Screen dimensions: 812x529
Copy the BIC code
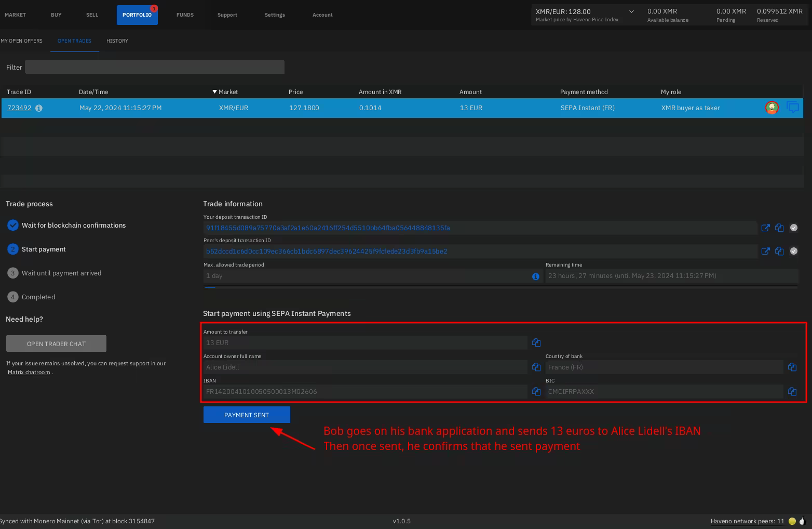tap(792, 391)
